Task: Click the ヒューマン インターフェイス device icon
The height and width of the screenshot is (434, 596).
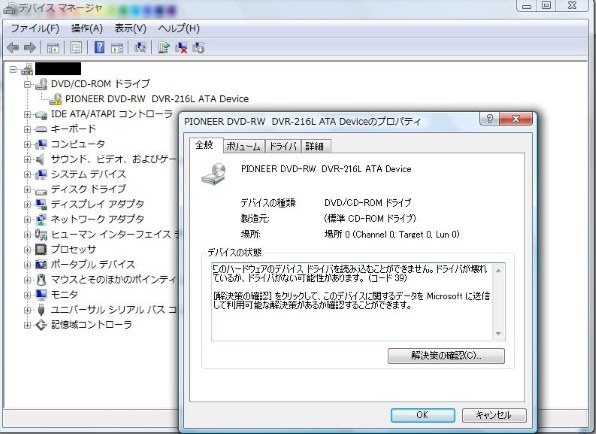Action: pyautogui.click(x=41, y=234)
